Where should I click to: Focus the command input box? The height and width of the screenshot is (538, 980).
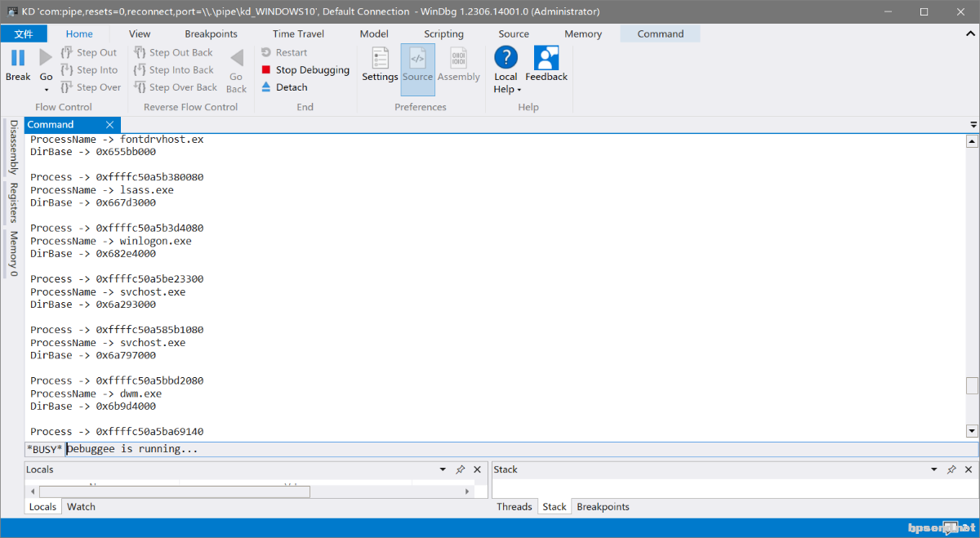[x=521, y=449]
